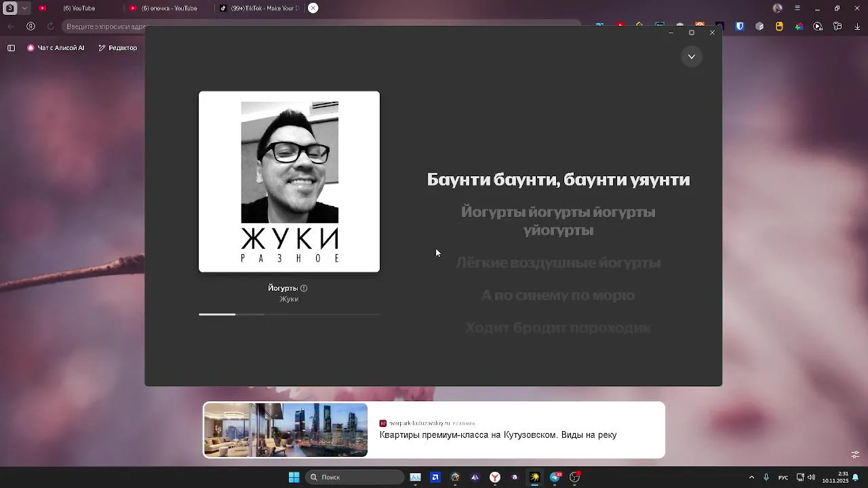Screen dimensions: 868x488
Task: Open the extensions puzzle icon
Action: pos(837,26)
